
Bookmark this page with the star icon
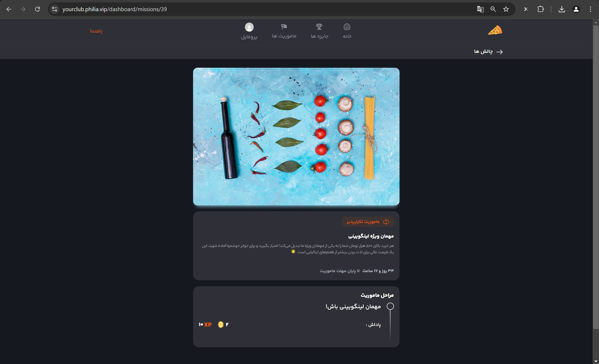point(506,9)
